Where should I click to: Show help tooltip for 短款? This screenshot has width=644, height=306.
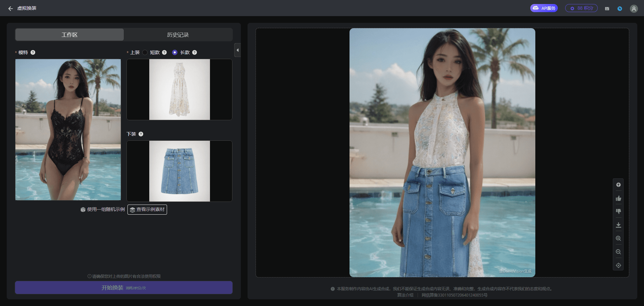[164, 52]
